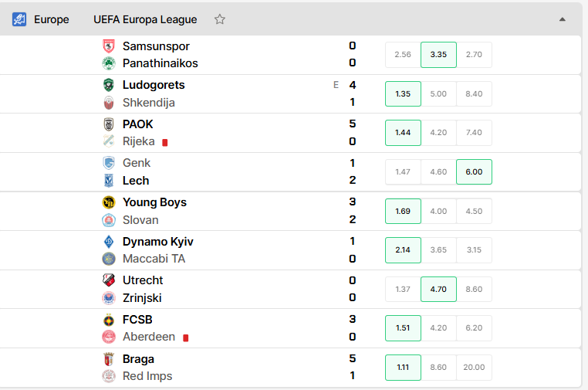Image resolution: width=588 pixels, height=390 pixels.
Task: Open the Genk vs Lech match
Action: [291, 172]
